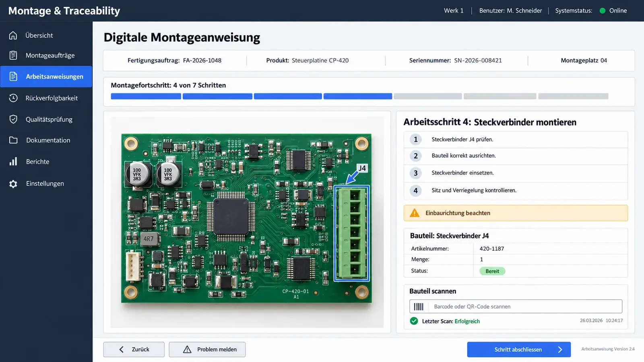Open the Einstellungen gear icon

pos(13,184)
